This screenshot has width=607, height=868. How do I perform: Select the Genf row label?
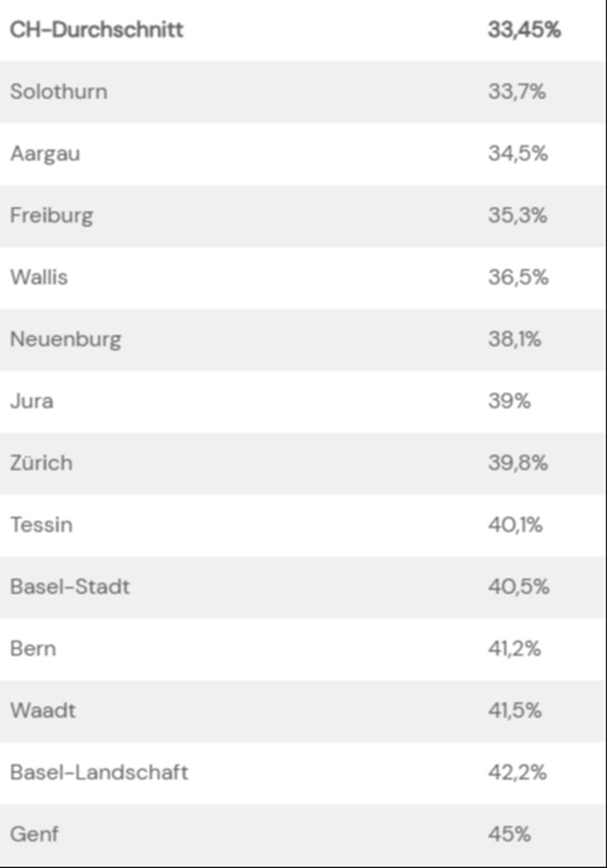(34, 834)
